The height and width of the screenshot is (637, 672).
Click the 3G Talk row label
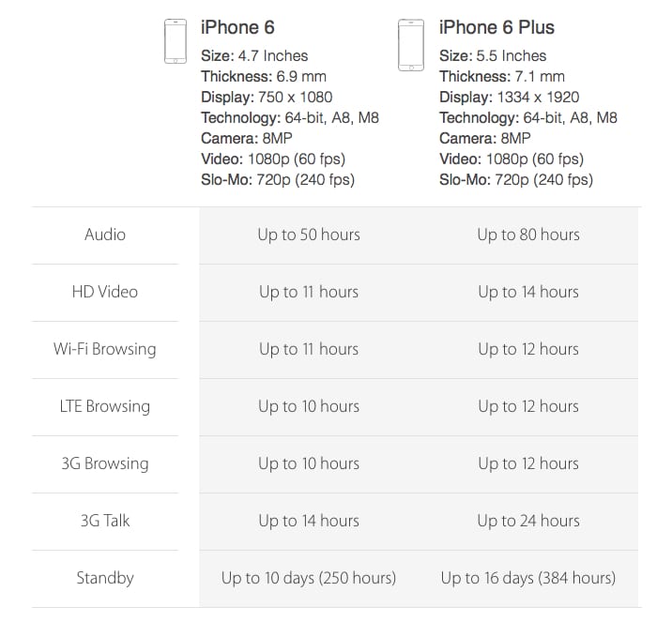point(105,521)
